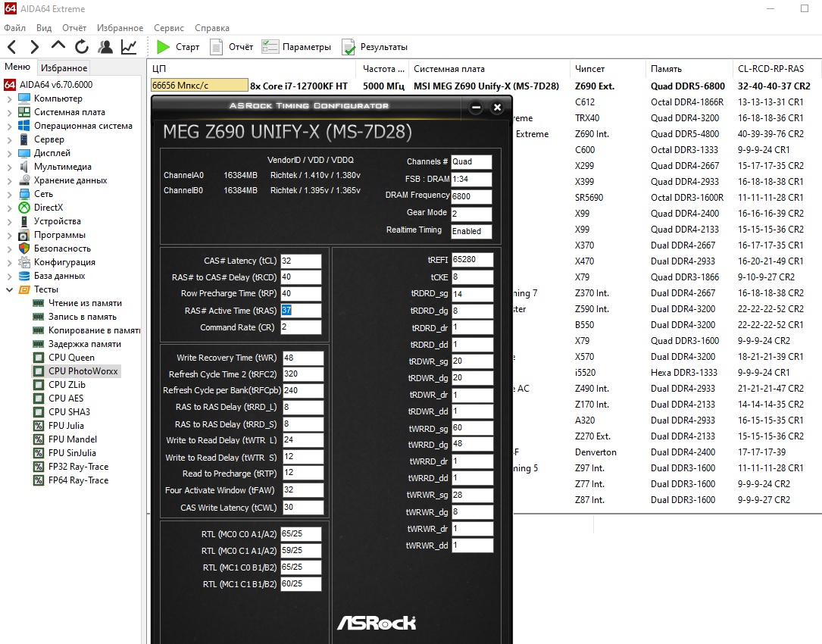Select the FPU SinJulia test
Viewport: 822px width, 644px height.
tap(72, 453)
